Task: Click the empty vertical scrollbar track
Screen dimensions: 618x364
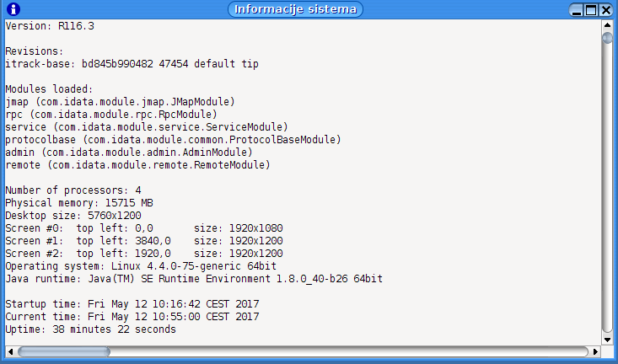Action: (x=607, y=189)
